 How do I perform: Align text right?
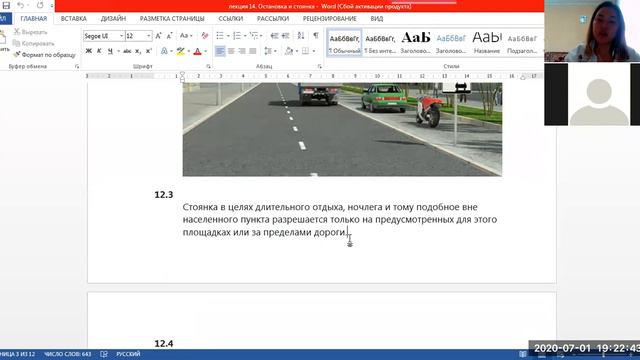(x=242, y=51)
